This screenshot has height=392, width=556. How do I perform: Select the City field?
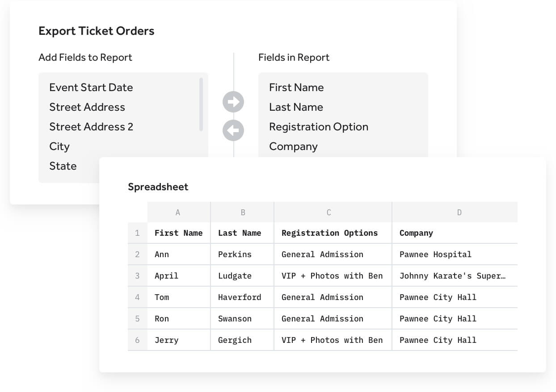tap(59, 146)
